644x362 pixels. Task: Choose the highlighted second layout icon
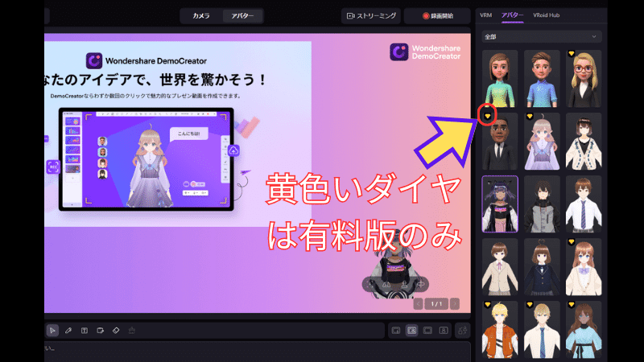[x=412, y=331]
